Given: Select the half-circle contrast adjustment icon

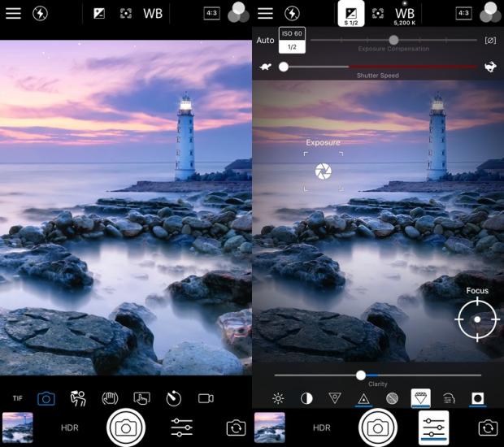Looking at the screenshot, I should click(x=306, y=398).
